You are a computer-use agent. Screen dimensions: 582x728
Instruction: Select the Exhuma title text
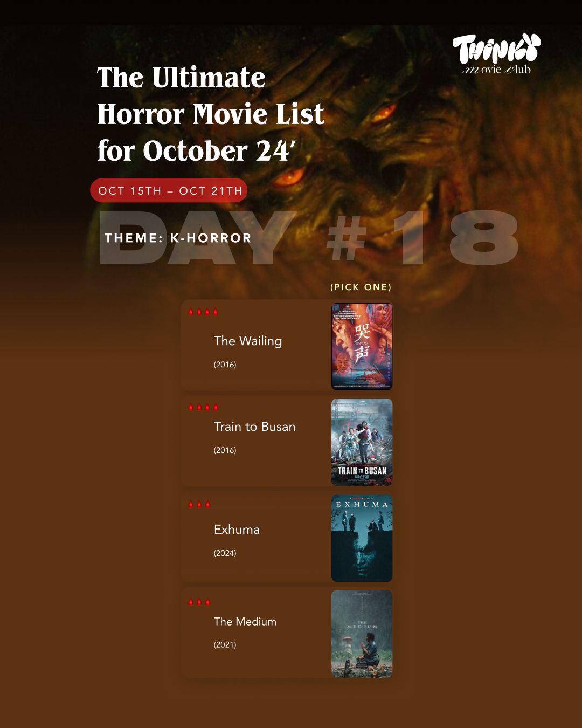coord(237,530)
